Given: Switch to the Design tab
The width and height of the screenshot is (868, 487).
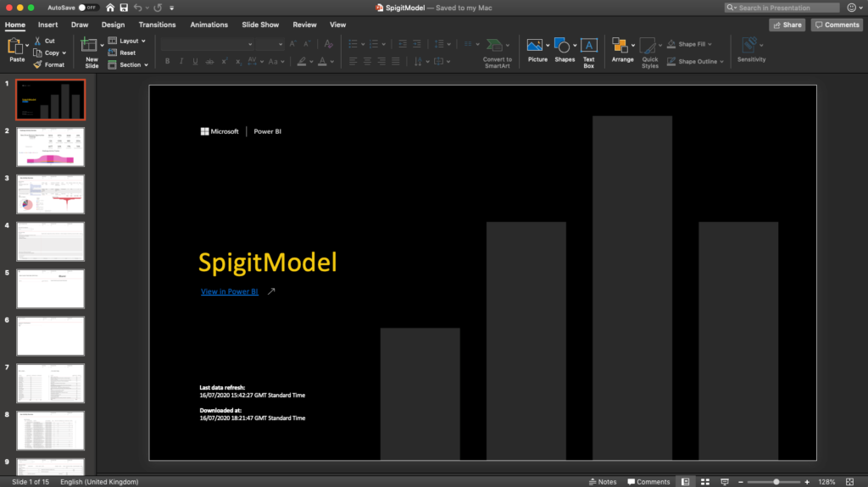Looking at the screenshot, I should (113, 25).
